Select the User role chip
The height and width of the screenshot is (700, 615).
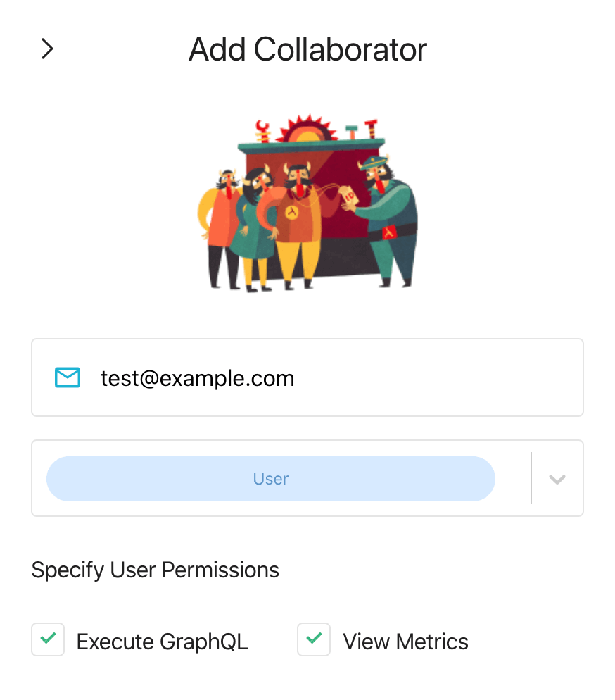(271, 479)
